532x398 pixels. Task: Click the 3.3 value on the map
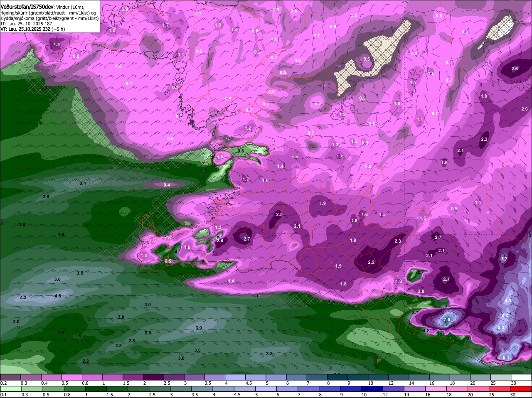[x=269, y=354]
